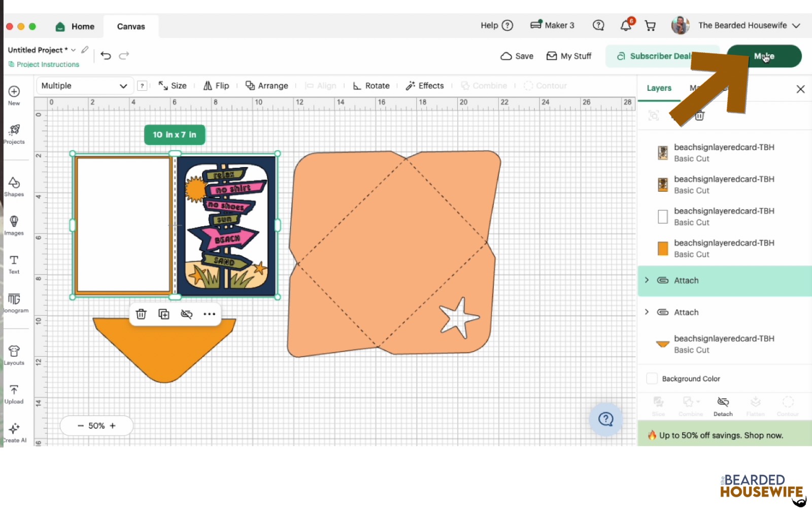
Task: Open the Help menu
Action: click(497, 25)
